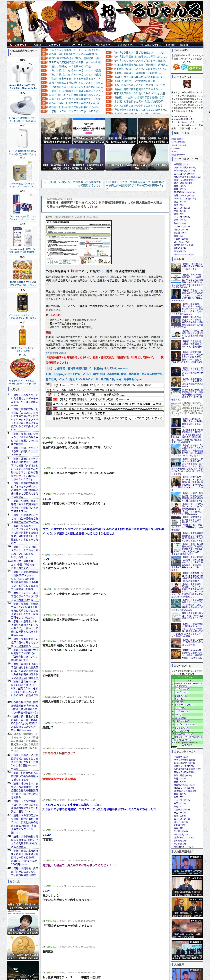The width and height of the screenshot is (210, 980).
Task: Open category ウクライナ情勢 (1891)
Action: pos(185,167)
